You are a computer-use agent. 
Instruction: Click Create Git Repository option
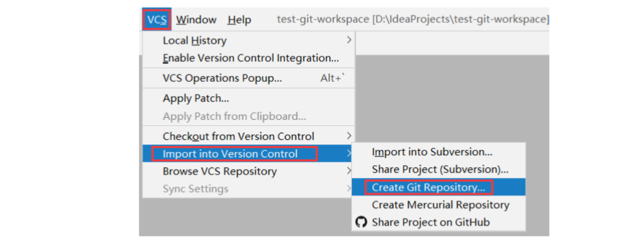pos(428,187)
